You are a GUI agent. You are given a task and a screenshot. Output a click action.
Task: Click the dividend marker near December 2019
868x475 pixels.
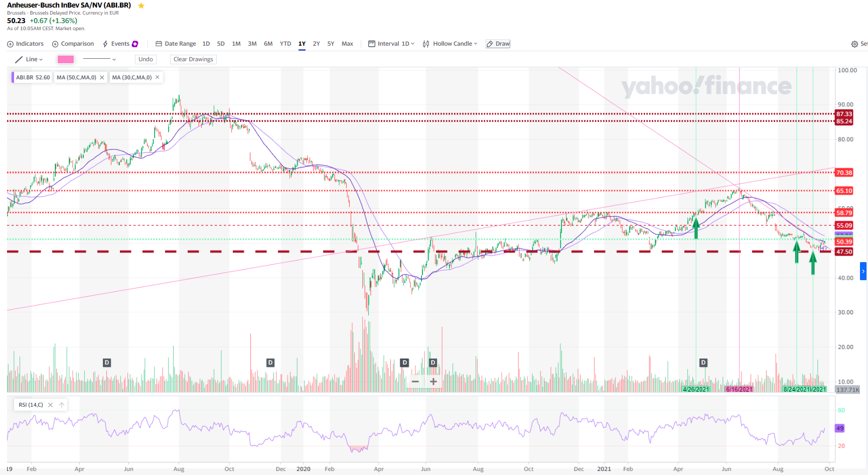point(270,363)
